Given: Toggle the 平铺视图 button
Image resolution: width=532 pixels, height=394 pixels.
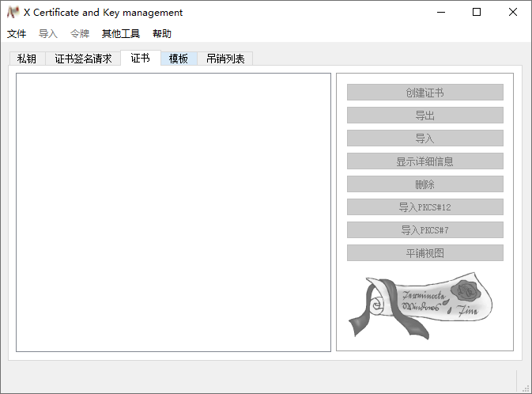Looking at the screenshot, I should [424, 253].
